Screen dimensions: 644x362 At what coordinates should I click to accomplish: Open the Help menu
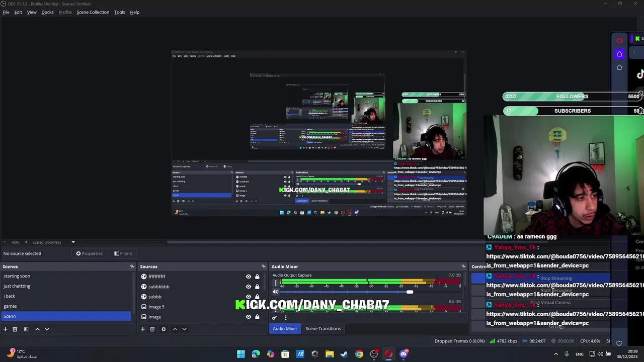[135, 12]
